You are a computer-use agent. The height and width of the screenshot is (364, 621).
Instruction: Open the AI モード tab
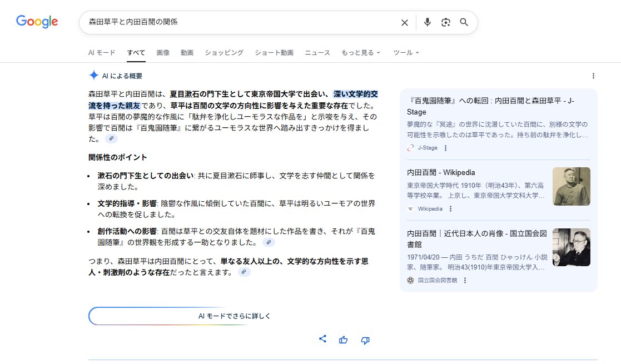point(102,53)
